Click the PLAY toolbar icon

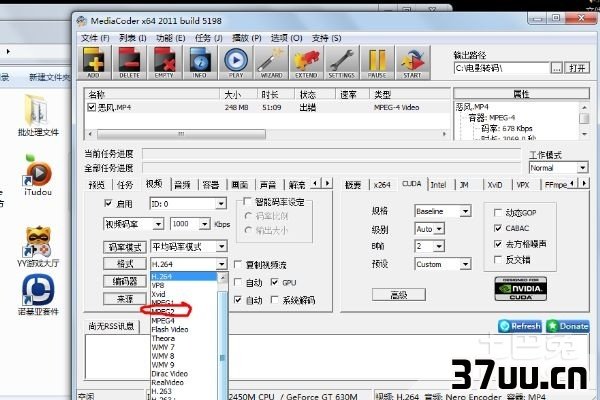(x=236, y=62)
